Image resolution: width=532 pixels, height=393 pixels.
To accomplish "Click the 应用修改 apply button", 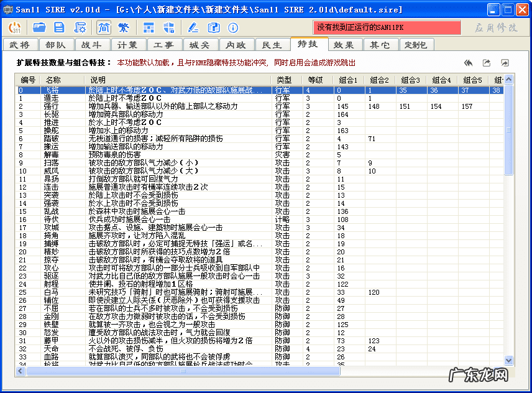I will 495,28.
